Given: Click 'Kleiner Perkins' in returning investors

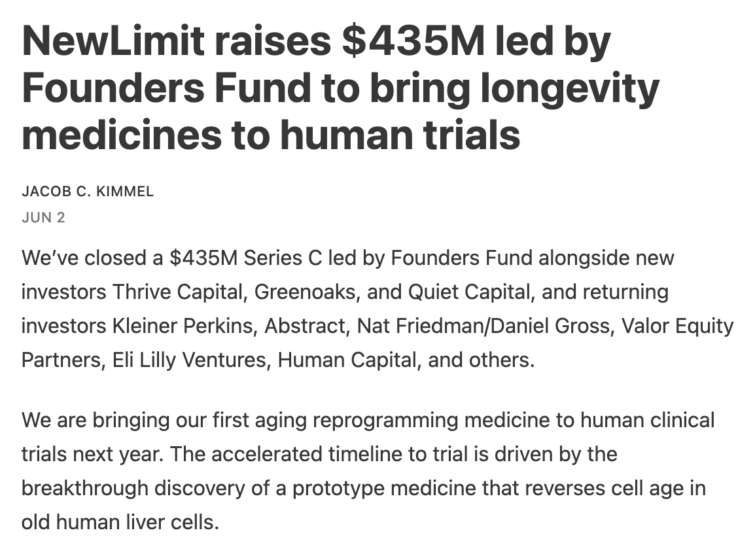Looking at the screenshot, I should pos(183,326).
